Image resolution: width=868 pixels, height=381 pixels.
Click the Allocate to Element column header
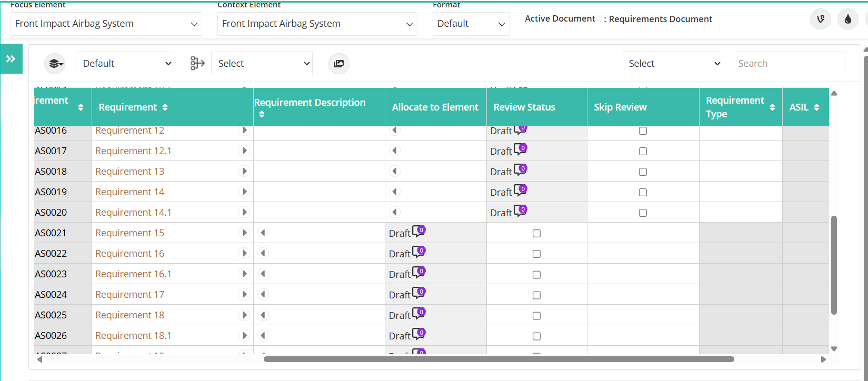pos(435,107)
